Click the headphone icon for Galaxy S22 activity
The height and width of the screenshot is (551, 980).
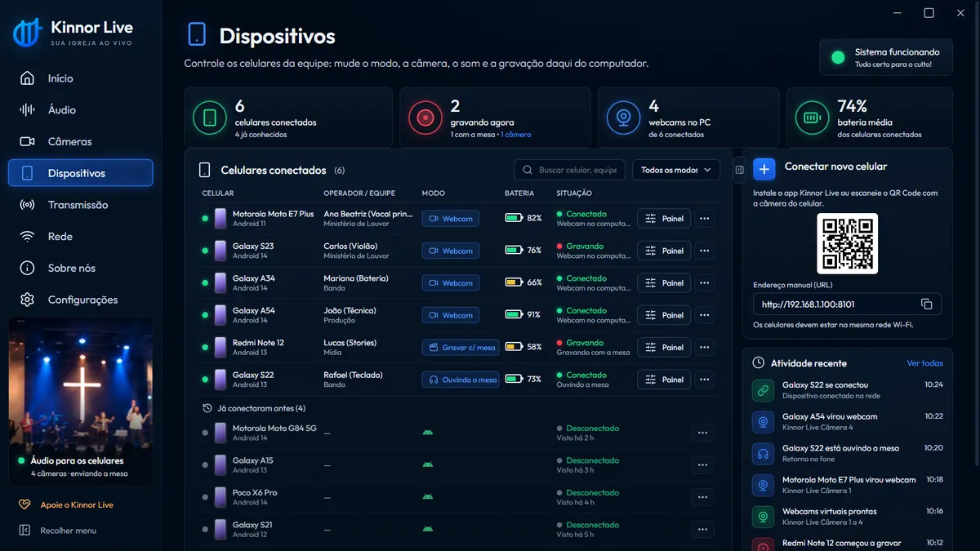point(764,454)
